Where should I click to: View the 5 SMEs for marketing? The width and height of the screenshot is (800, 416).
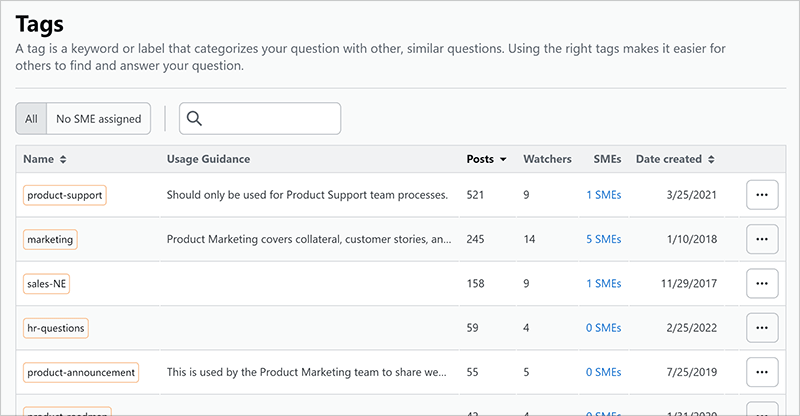(x=603, y=239)
